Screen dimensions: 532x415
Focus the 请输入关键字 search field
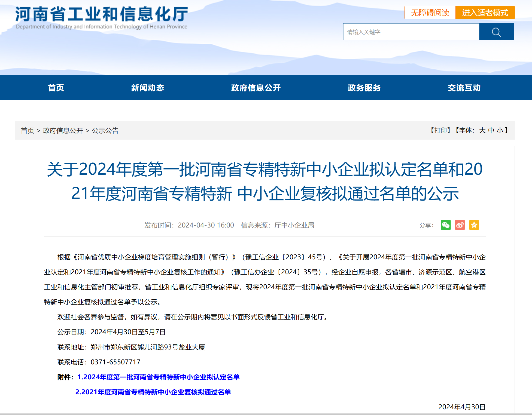point(411,32)
